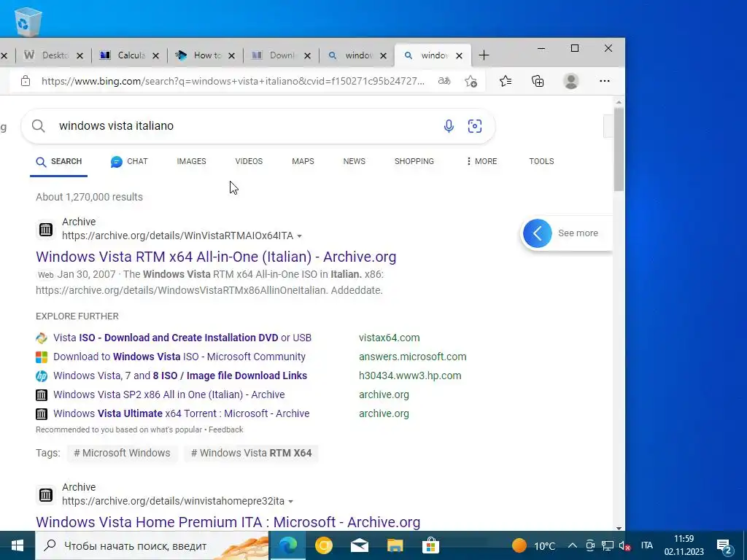Expand dropdown next to winvistahomepre32ita URL
Image resolution: width=747 pixels, height=560 pixels.
pyautogui.click(x=290, y=502)
